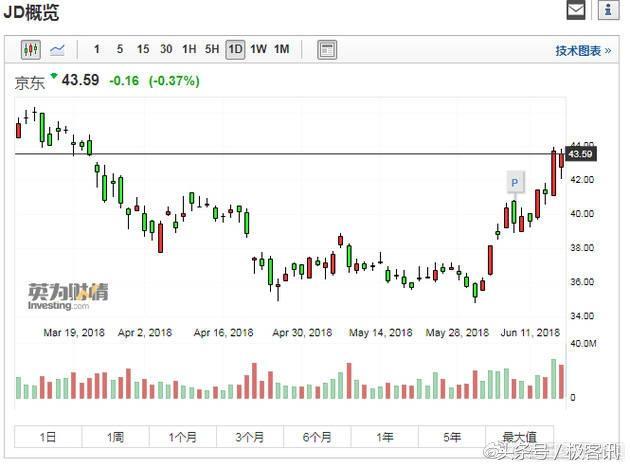630x467 pixels.
Task: Click the May 14, 2018 date label
Action: (x=380, y=333)
